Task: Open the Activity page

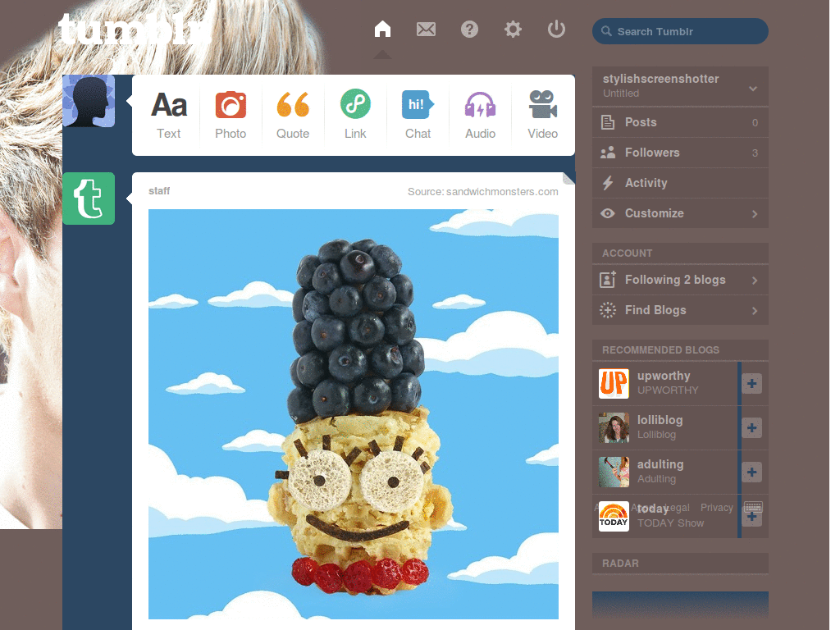Action: click(680, 183)
